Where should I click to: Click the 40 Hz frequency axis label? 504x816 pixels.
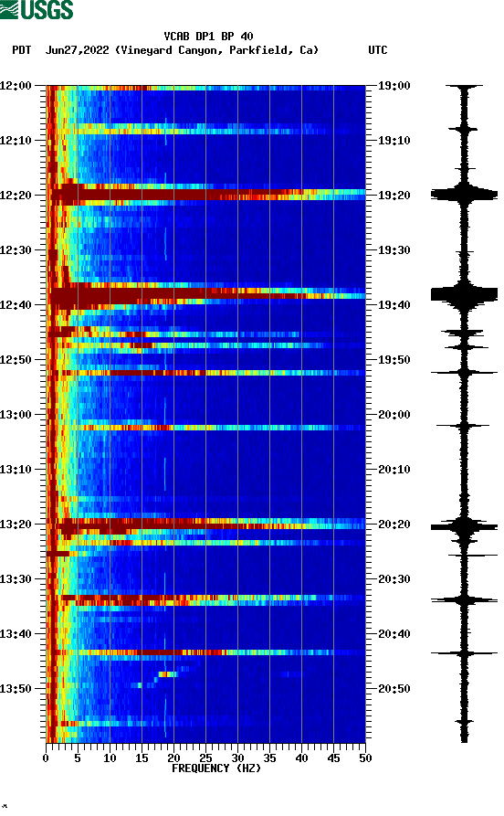pos(301,758)
